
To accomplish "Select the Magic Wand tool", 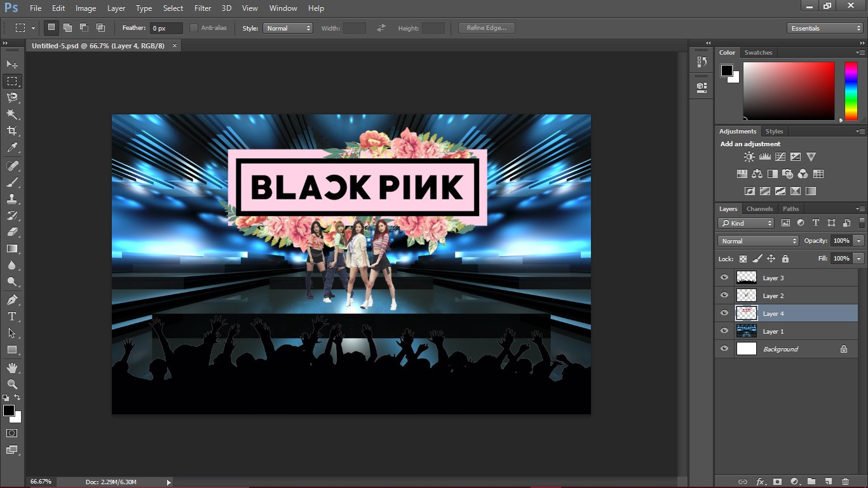I will coord(12,114).
